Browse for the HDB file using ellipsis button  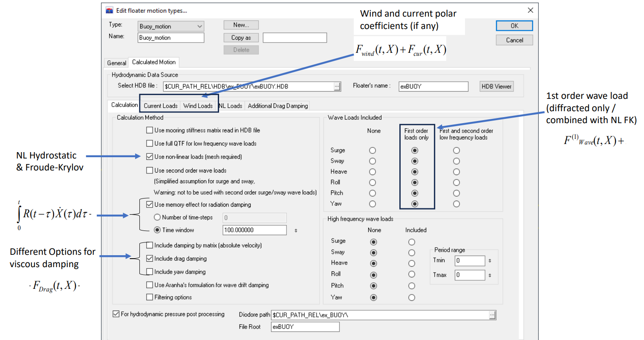pos(337,86)
